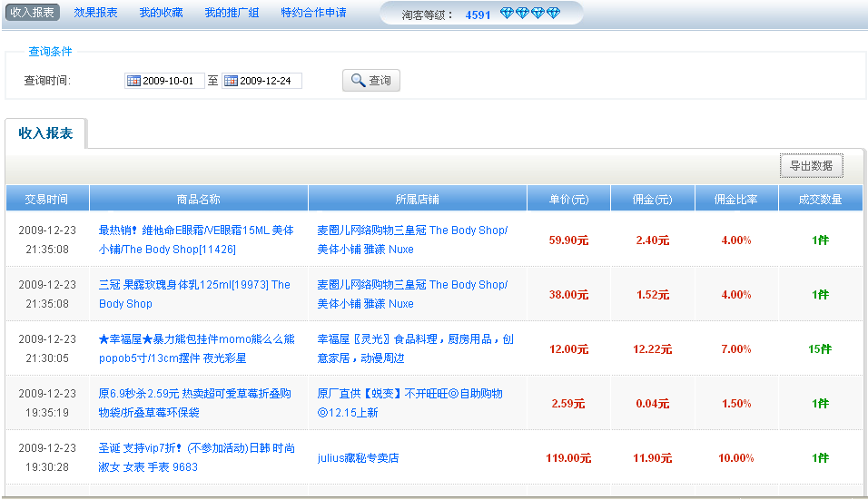Open julius藏秘专卖店 shop link

[x=358, y=458]
